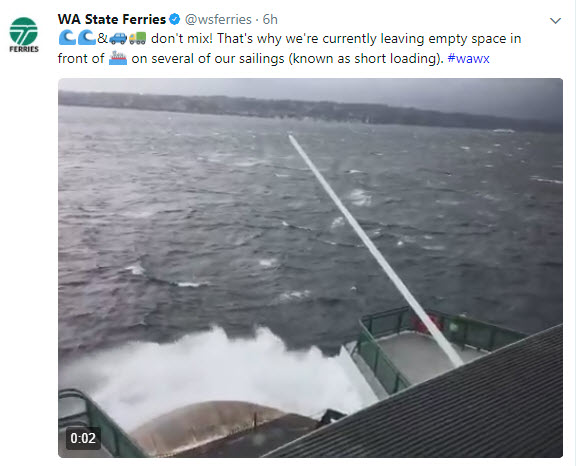Click the WA State Ferries display name
Image resolution: width=576 pixels, height=466 pixels.
[112, 19]
